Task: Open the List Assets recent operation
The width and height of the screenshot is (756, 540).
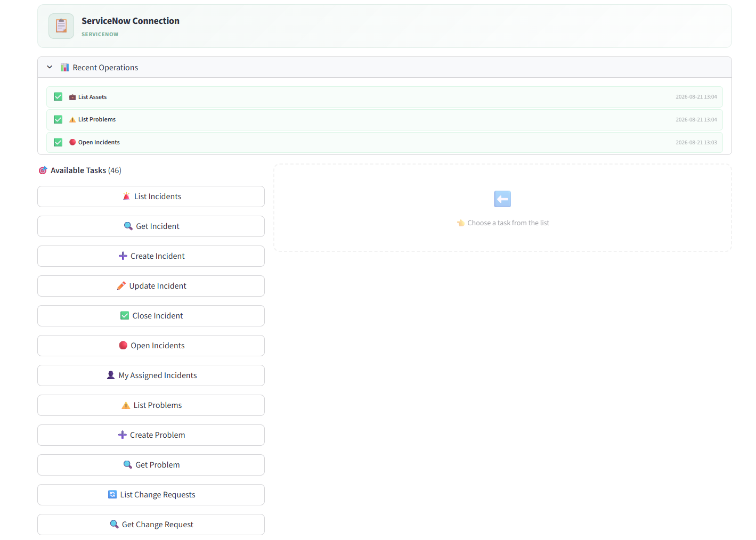Action: pos(384,97)
